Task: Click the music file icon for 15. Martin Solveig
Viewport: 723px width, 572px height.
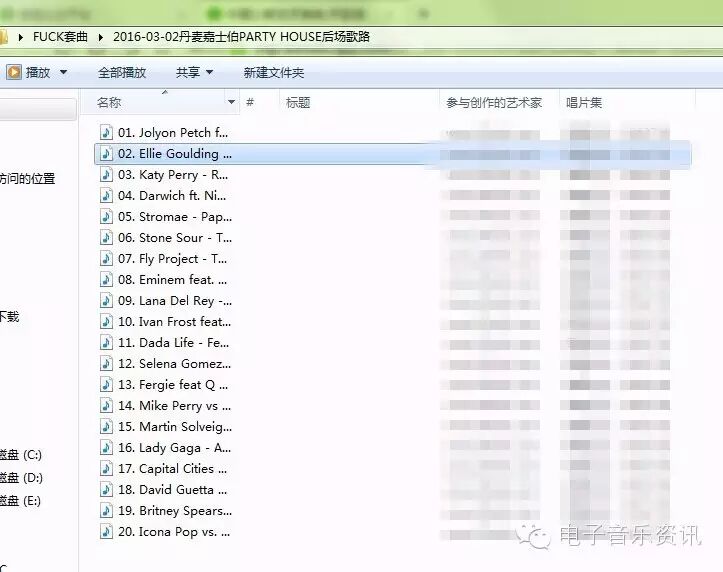Action: tap(107, 426)
